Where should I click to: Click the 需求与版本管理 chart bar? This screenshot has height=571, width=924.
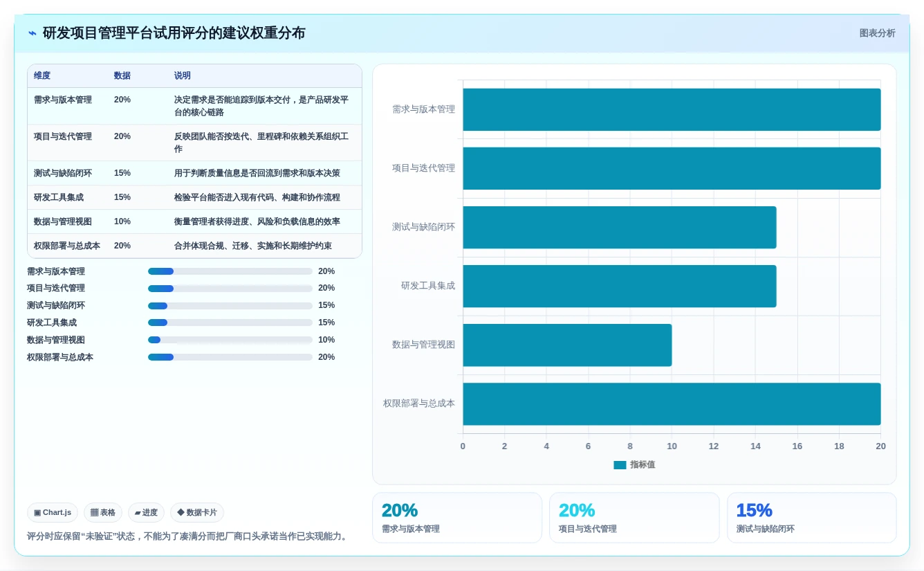coord(672,109)
